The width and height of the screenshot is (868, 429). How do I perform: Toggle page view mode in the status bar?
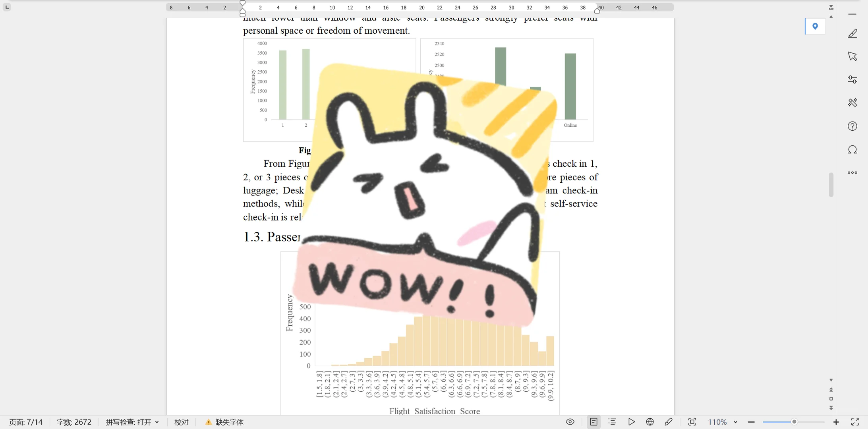pyautogui.click(x=593, y=422)
